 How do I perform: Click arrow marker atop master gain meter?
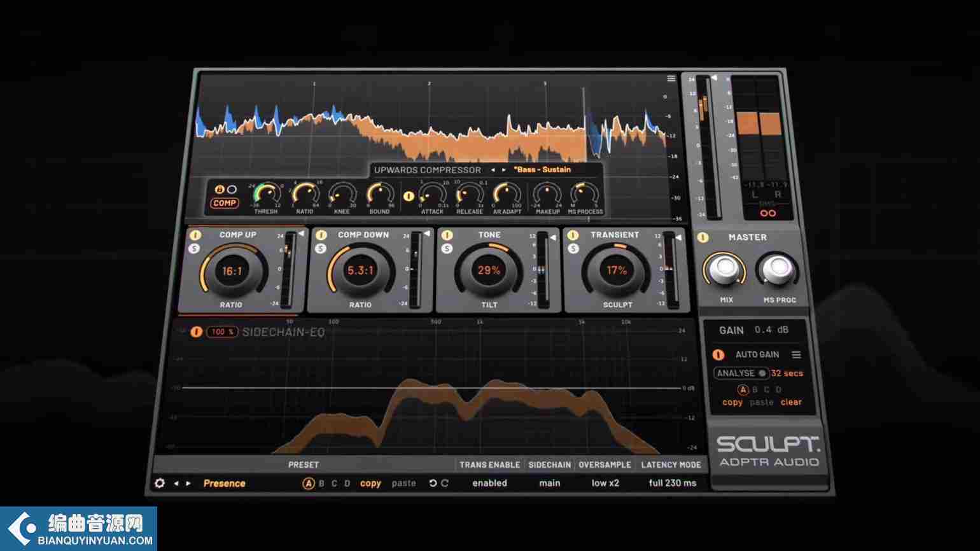tap(714, 78)
